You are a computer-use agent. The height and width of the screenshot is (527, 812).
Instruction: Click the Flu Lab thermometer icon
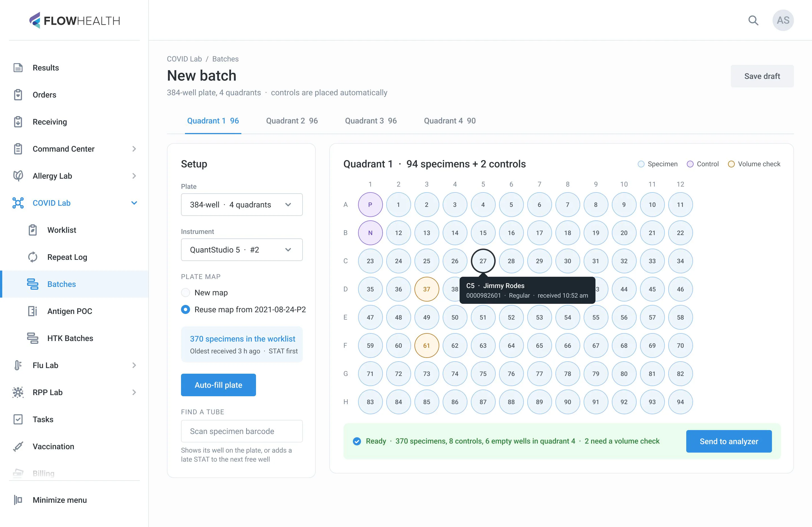pyautogui.click(x=18, y=365)
